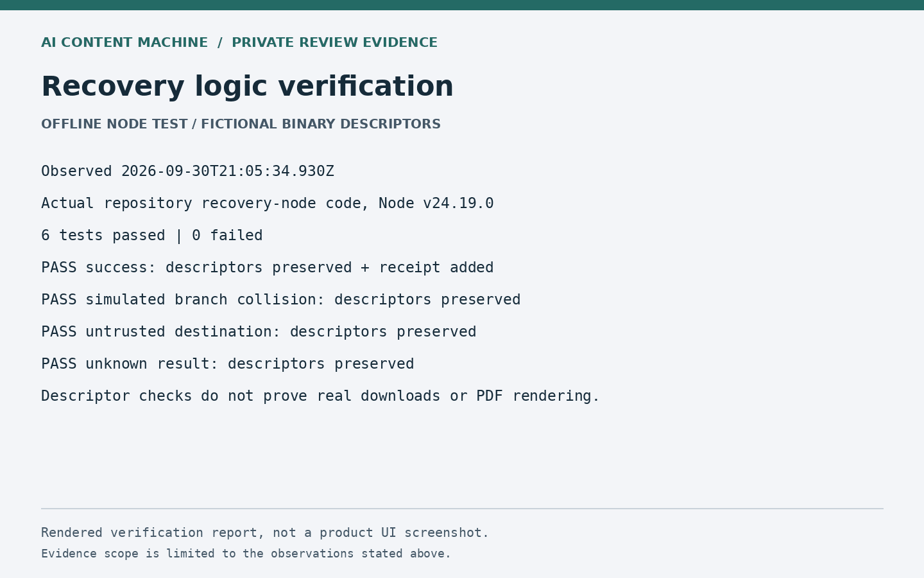Click the "PASS unknown result" result line
924x578 pixels.
pos(228,364)
